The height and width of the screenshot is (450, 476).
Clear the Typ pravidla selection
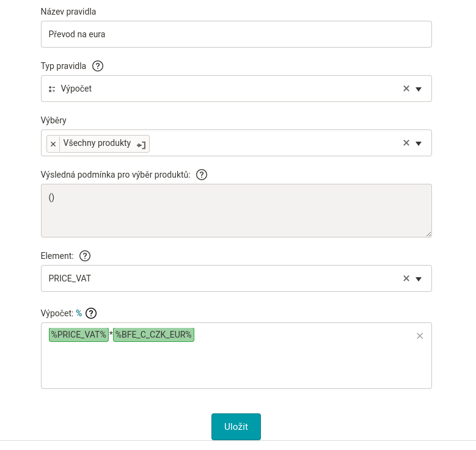tap(406, 89)
